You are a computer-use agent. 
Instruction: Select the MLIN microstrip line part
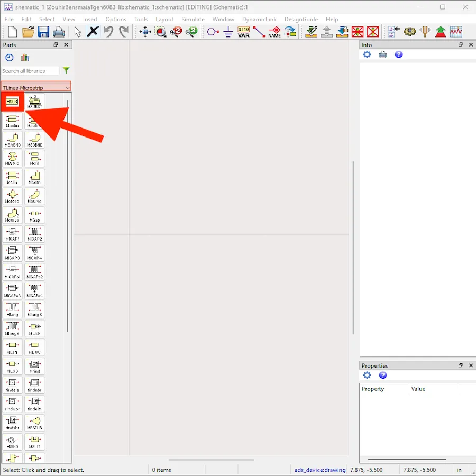(13, 347)
